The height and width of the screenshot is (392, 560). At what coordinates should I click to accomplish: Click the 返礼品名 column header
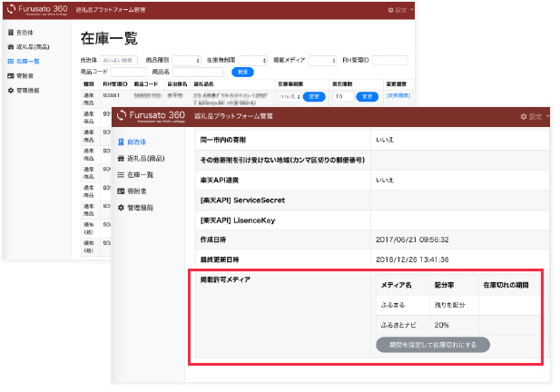click(203, 83)
